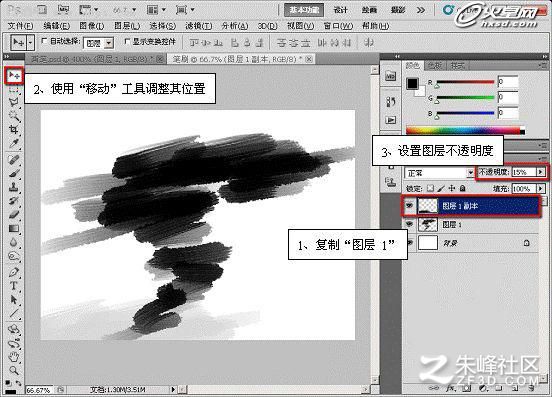Select the Eyedropper tool
This screenshot has height=397, width=552.
(14, 143)
